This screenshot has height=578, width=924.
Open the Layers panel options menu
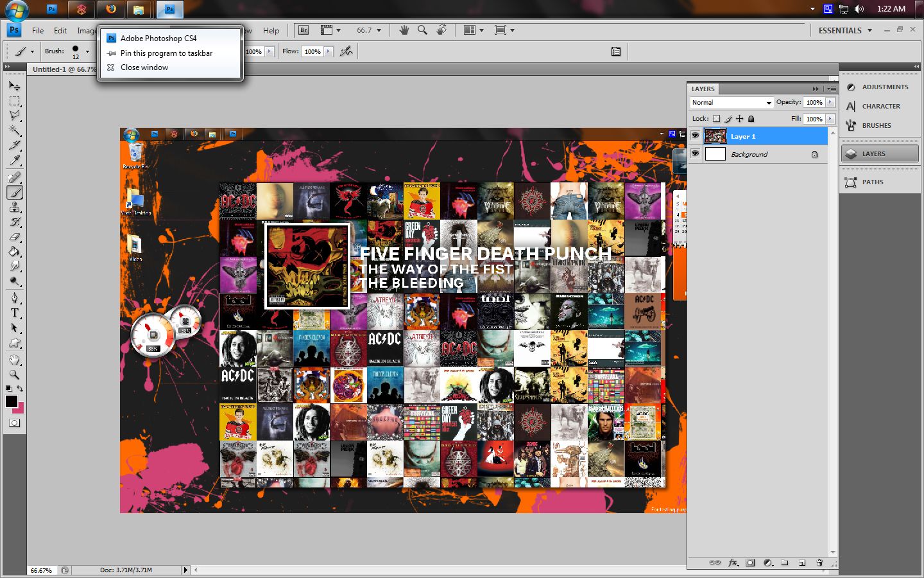tap(832, 89)
